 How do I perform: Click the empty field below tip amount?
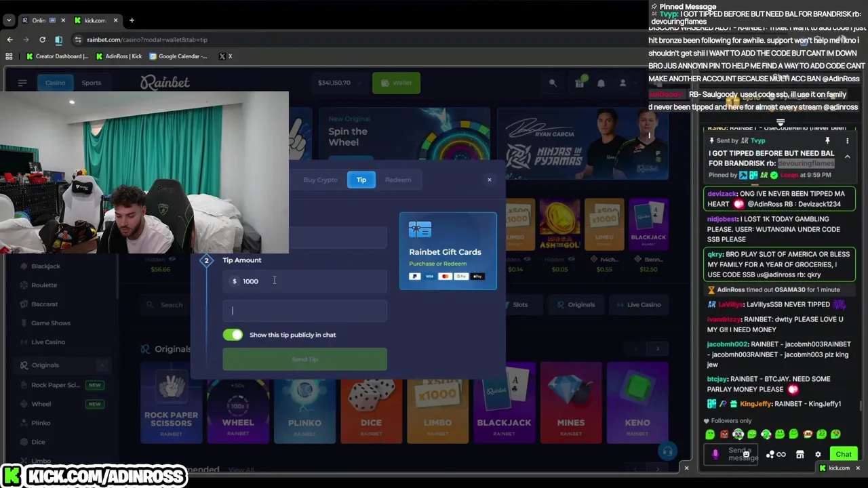305,310
